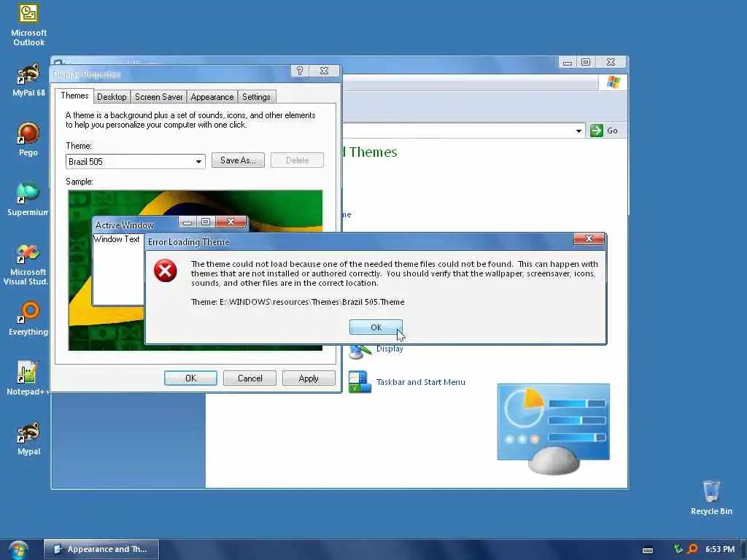Image resolution: width=747 pixels, height=560 pixels.
Task: Open the Theme dropdown showing Brazil 505
Action: pyautogui.click(x=135, y=161)
